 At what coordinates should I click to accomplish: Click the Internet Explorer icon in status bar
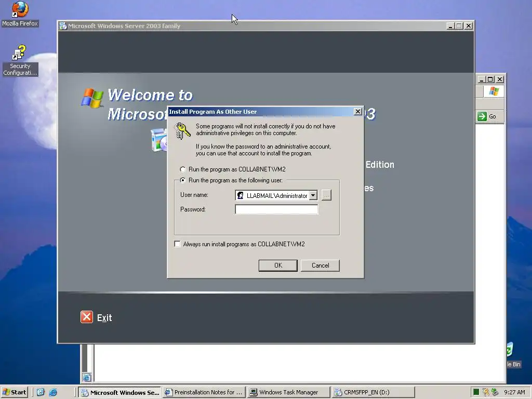87,377
